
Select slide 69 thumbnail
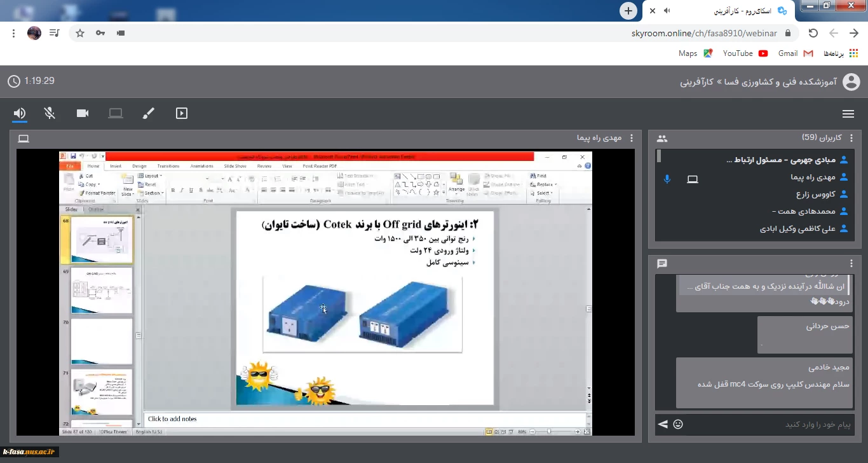[102, 291]
